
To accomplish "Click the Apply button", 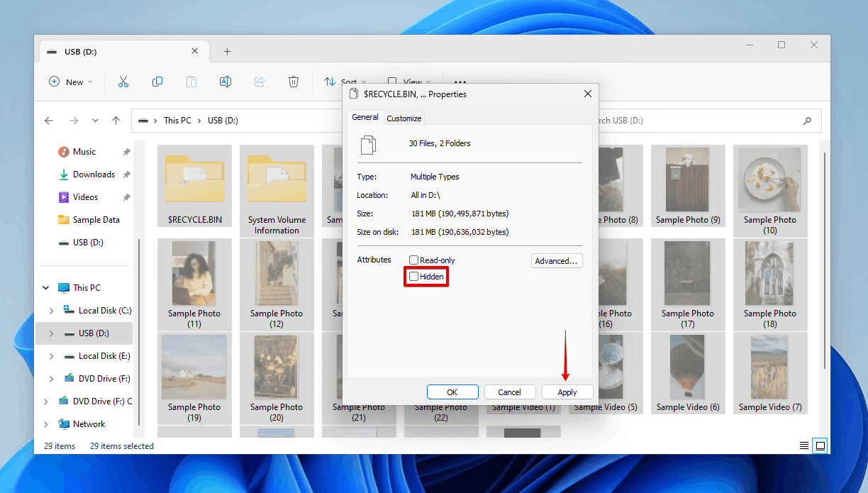I will (567, 392).
